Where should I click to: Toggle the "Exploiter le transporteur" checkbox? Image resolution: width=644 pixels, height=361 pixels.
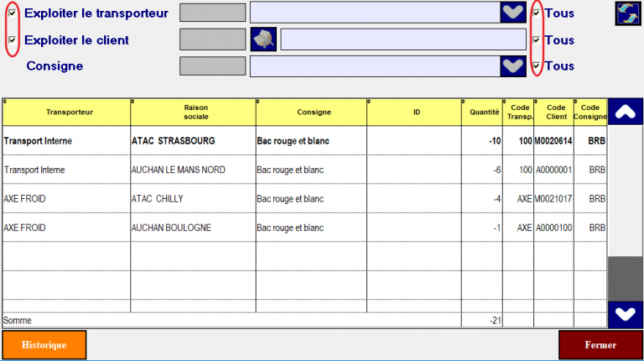point(12,13)
